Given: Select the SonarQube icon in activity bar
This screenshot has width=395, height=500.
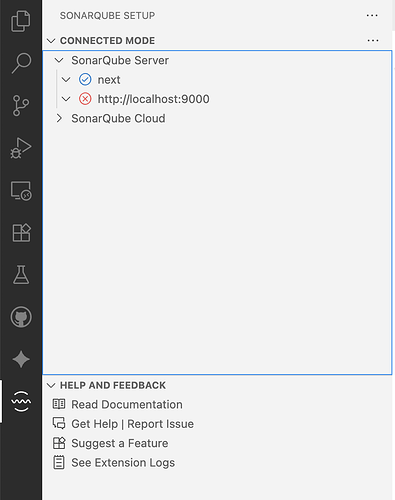Looking at the screenshot, I should (21, 401).
